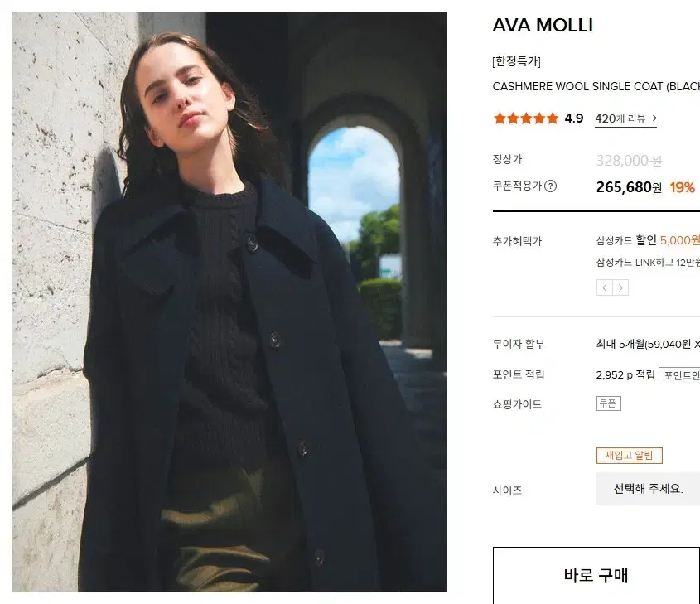Click the 포인트안내 button beside points
This screenshot has height=604, width=700.
(679, 375)
